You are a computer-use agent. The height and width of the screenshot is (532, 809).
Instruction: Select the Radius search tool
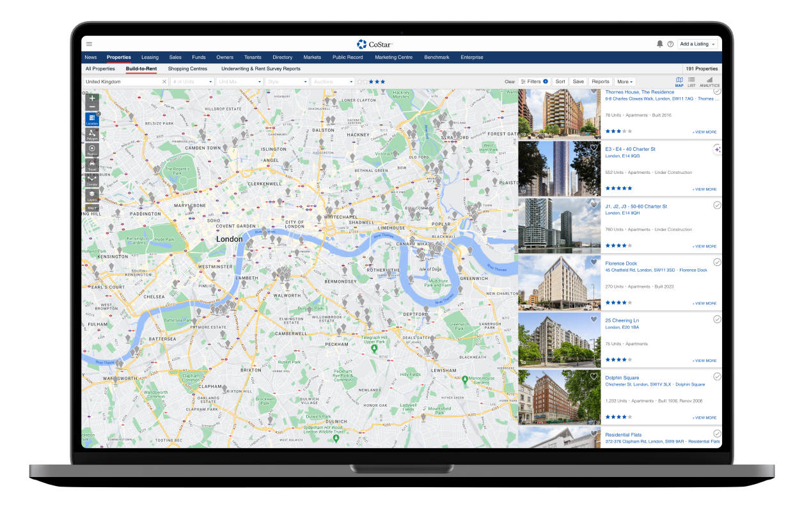(92, 150)
